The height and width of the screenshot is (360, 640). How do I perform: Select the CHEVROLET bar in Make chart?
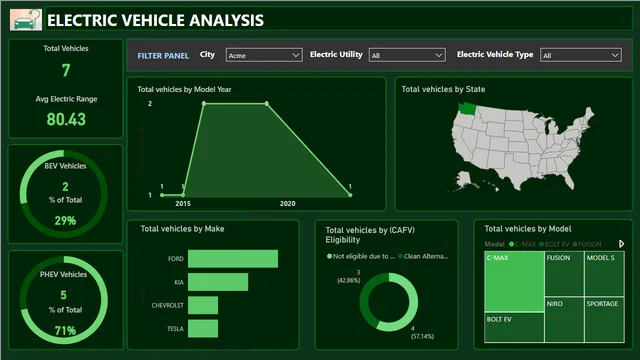click(x=203, y=305)
